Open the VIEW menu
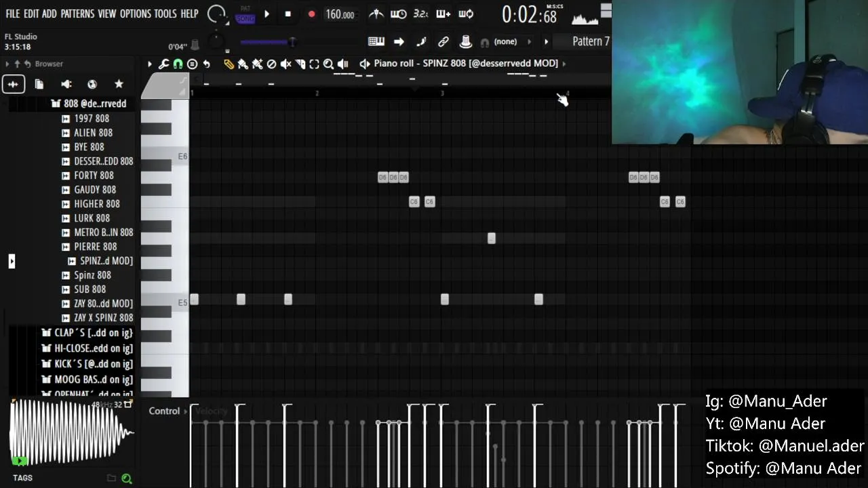Screen dimensions: 868x488 point(107,14)
